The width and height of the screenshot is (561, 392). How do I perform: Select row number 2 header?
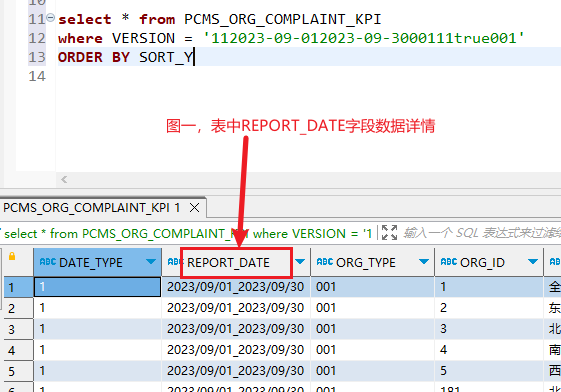coord(18,308)
